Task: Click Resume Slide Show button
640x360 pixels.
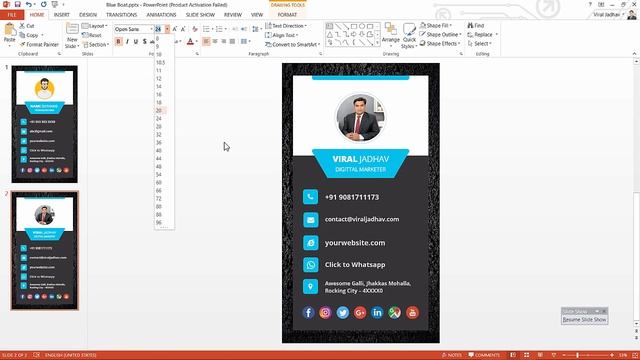Action: tap(584, 320)
